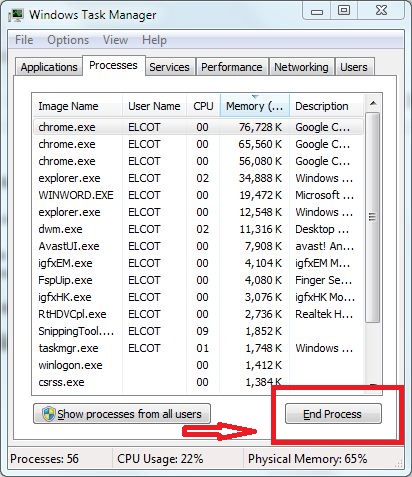This screenshot has height=477, width=412.
Task: Click the CPU value 09 for SnippingTool
Action: pyautogui.click(x=202, y=331)
